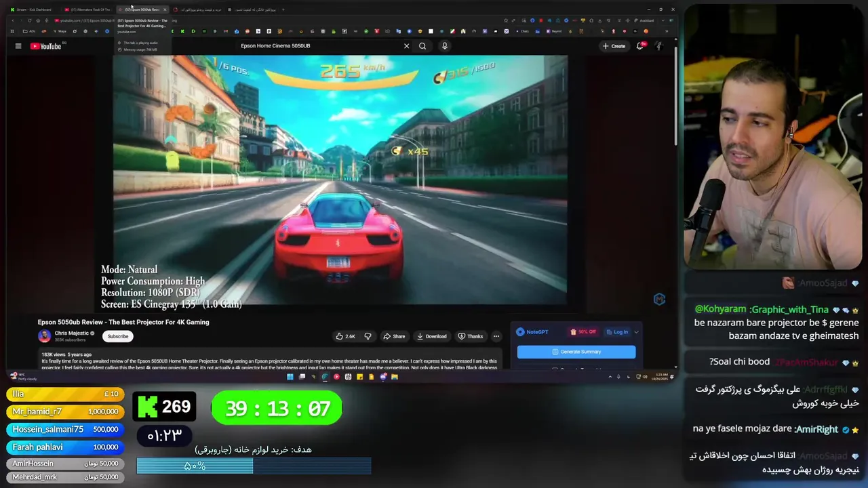
Task: Show hidden system tray icons chevron
Action: click(x=610, y=377)
